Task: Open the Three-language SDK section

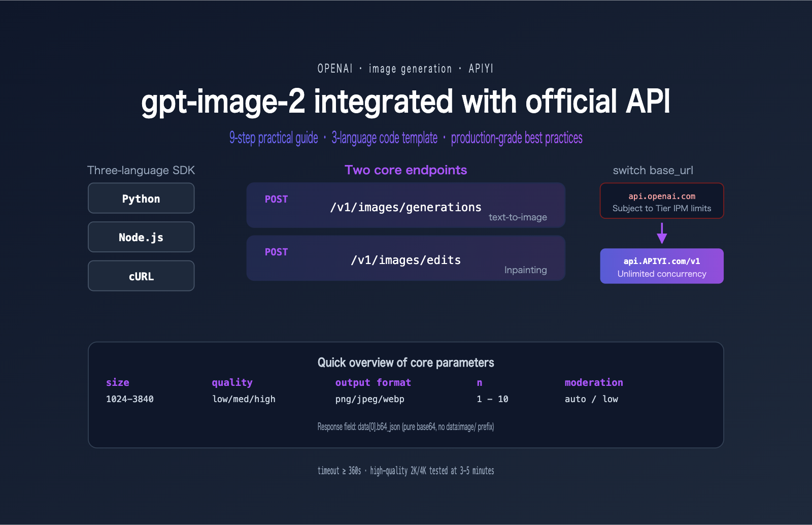Action: [x=141, y=170]
